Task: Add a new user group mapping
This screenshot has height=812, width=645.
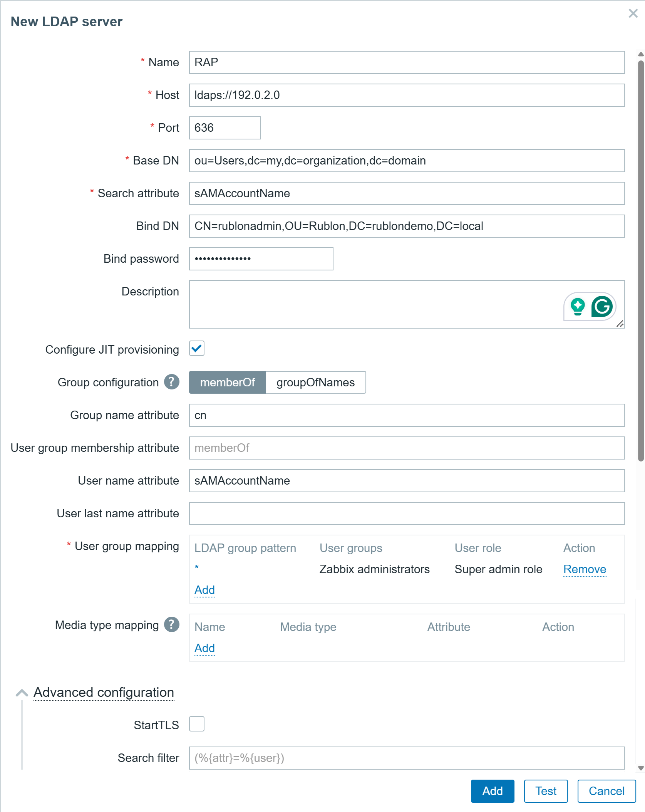Action: [204, 590]
